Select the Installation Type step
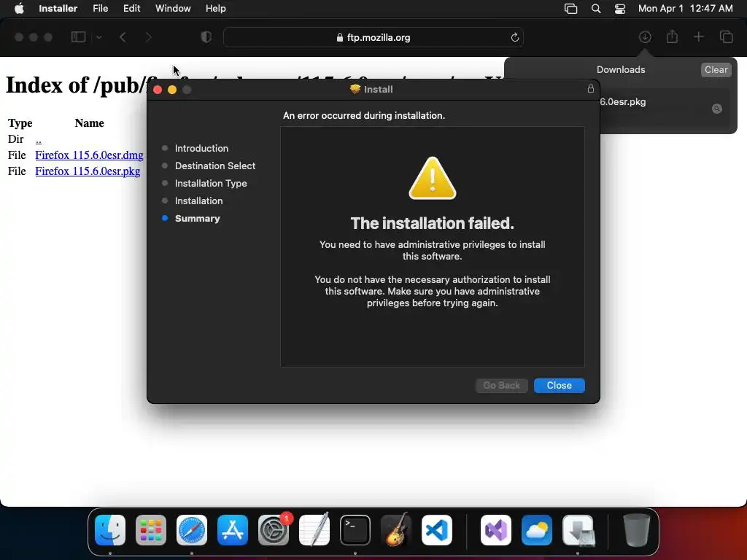The height and width of the screenshot is (560, 747). point(211,183)
